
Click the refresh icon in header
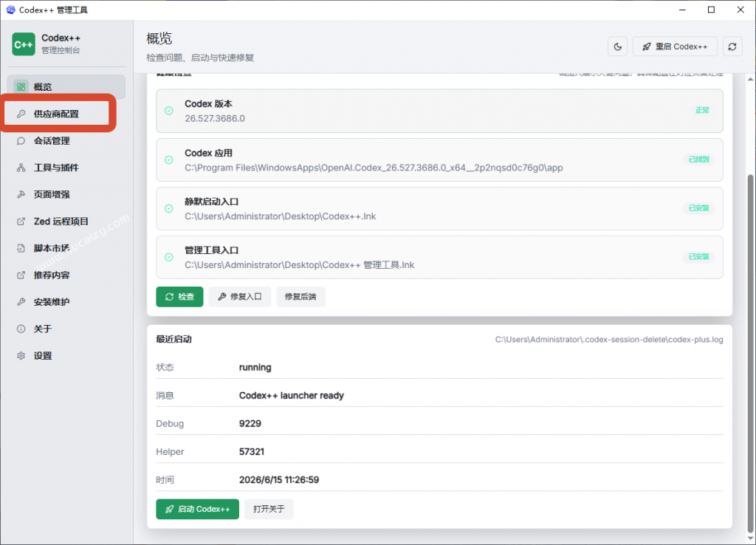tap(732, 47)
